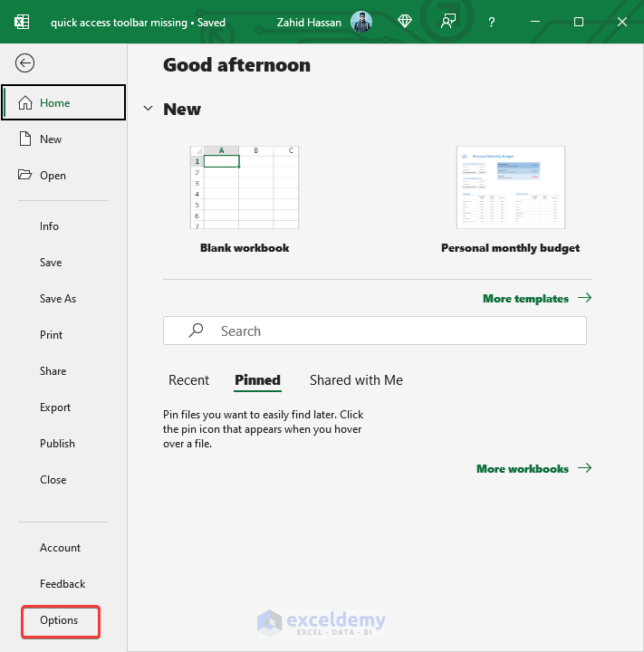Viewport: 644px width, 652px height.
Task: Click the back arrow to exit Backstage
Action: click(x=25, y=63)
